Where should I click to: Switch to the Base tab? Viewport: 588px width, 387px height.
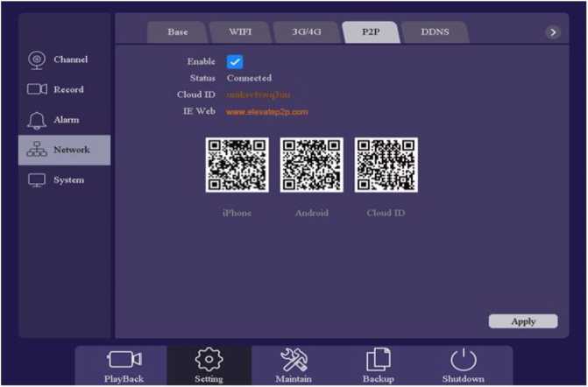tap(178, 32)
